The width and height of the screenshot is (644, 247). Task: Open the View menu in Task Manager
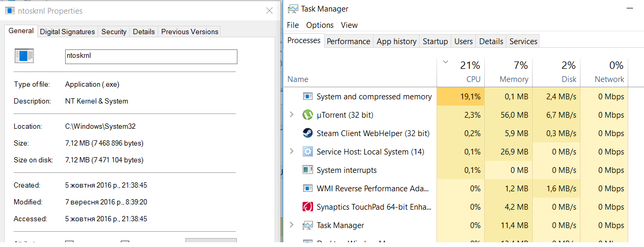349,25
